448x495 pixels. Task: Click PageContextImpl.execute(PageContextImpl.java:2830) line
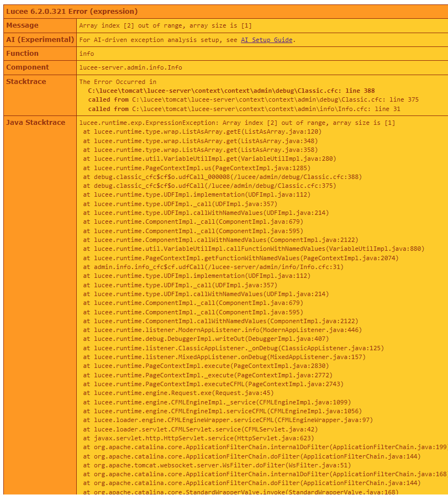pyautogui.click(x=206, y=366)
